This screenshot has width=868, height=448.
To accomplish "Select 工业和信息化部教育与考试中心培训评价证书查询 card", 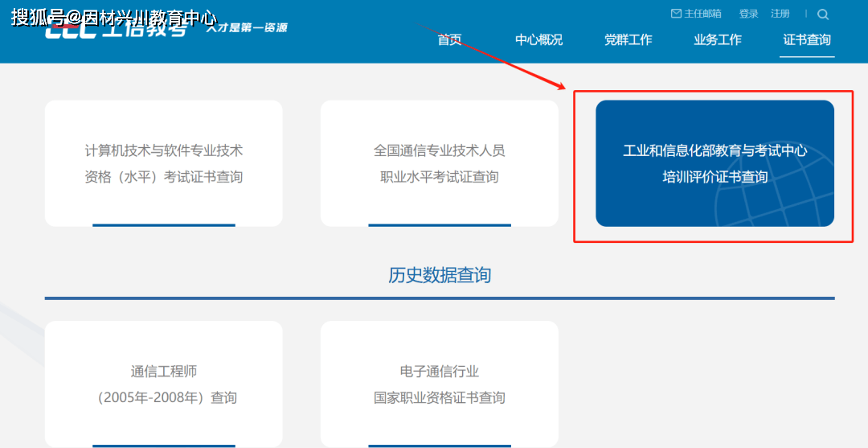I will click(714, 163).
